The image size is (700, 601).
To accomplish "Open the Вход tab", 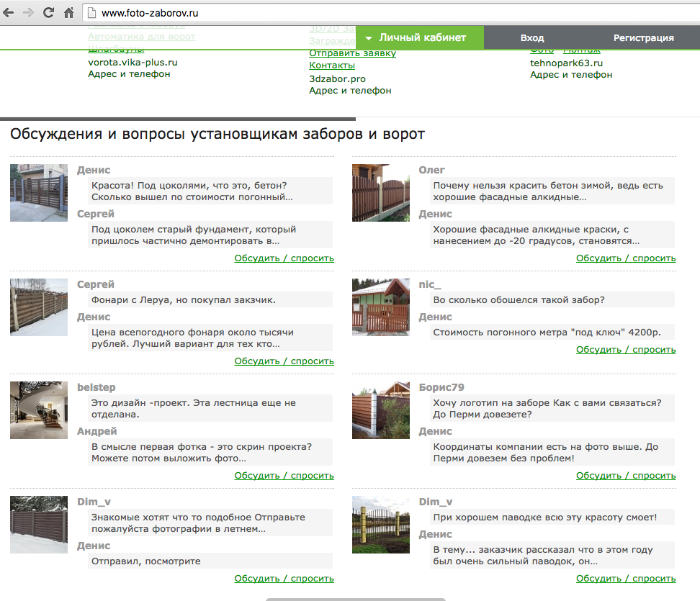I will (x=532, y=38).
